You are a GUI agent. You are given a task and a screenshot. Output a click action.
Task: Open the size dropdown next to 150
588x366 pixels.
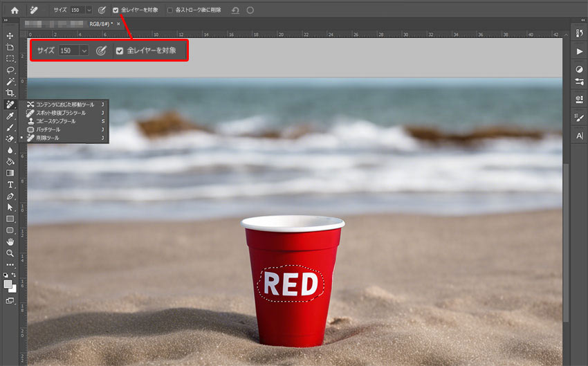(89, 10)
